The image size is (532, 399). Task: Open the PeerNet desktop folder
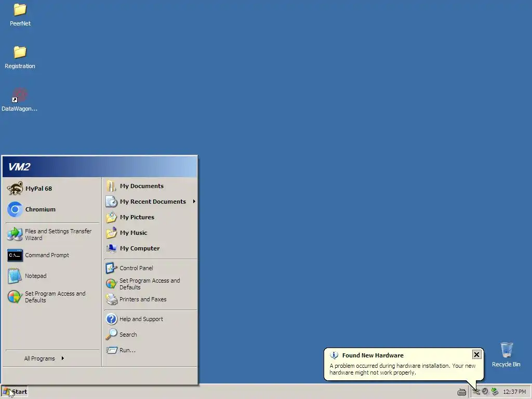point(20,15)
